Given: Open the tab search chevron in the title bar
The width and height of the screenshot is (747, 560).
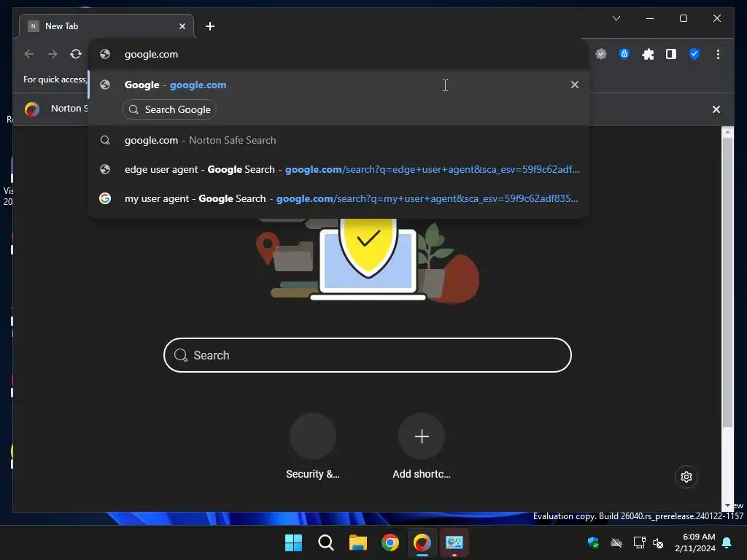Looking at the screenshot, I should click(616, 18).
